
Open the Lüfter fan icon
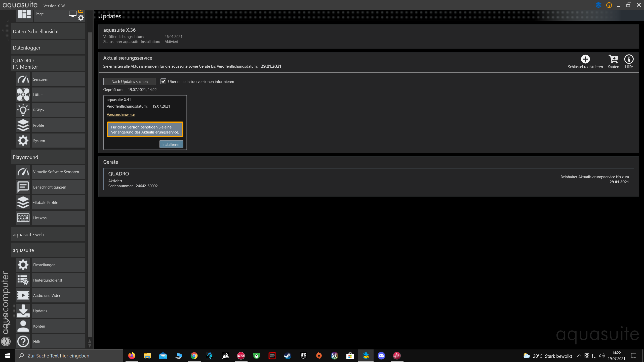(23, 95)
